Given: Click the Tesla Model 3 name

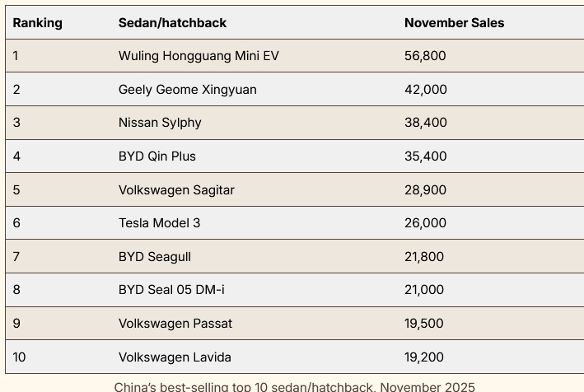Looking at the screenshot, I should 159,223.
